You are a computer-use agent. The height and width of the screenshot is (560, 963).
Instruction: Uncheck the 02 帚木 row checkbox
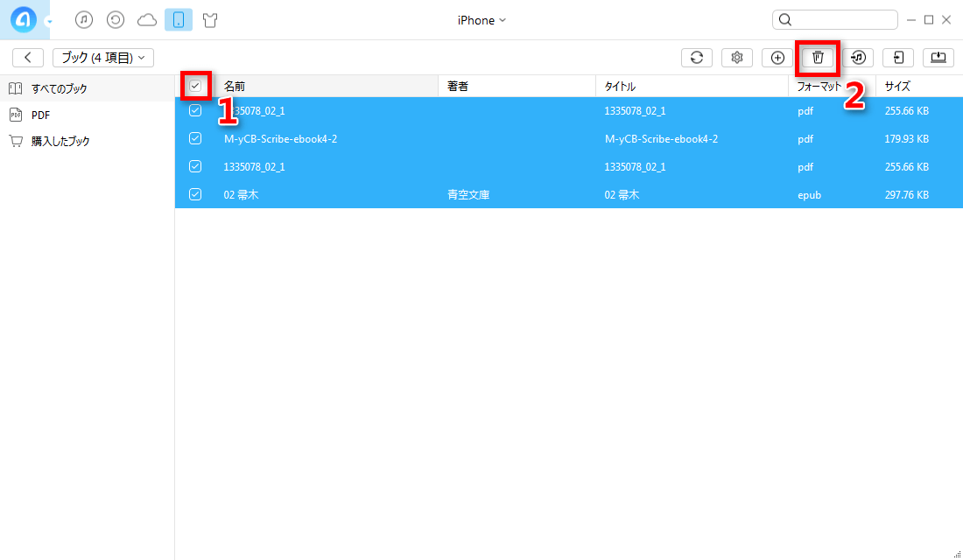click(195, 194)
